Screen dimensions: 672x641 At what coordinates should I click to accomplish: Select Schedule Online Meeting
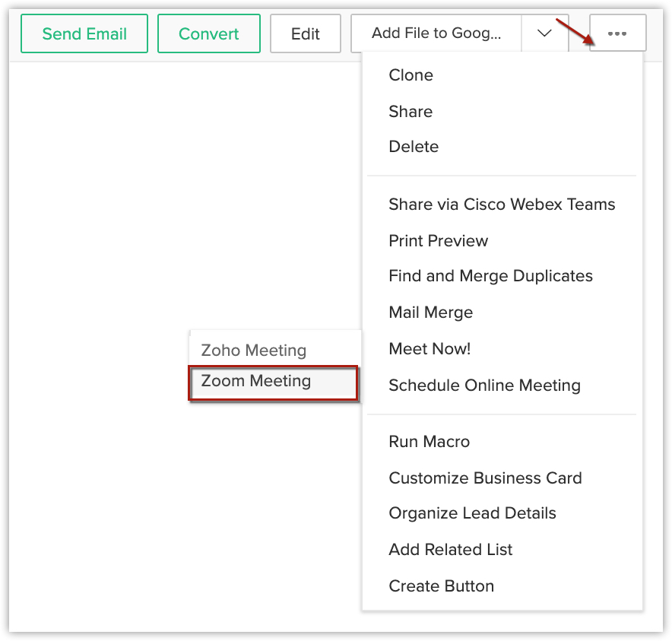[484, 386]
